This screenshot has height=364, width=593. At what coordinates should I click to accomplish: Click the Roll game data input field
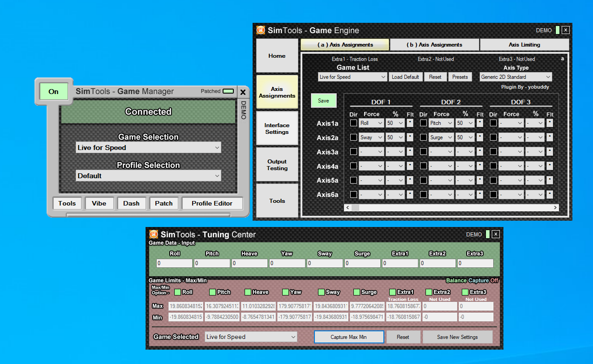(174, 263)
